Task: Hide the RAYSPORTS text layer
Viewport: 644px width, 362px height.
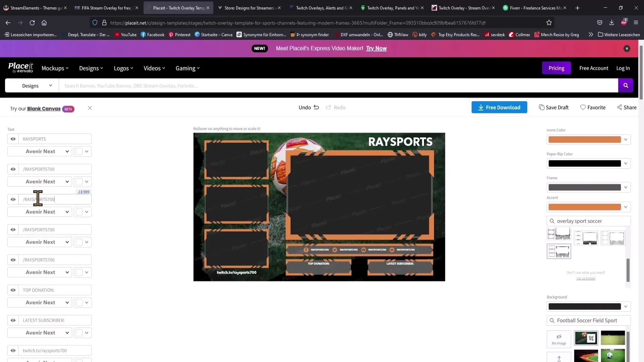Action: 13,139
